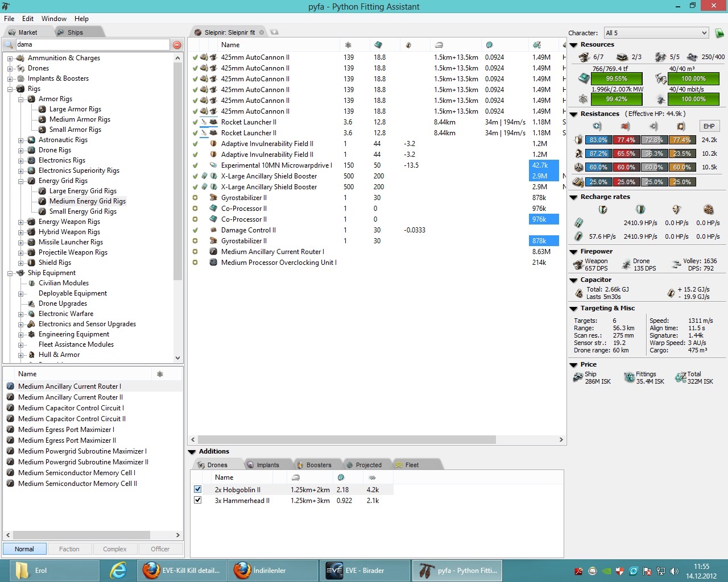The image size is (728, 582).
Task: Close the Sleipnir fit tab
Action: click(x=262, y=32)
